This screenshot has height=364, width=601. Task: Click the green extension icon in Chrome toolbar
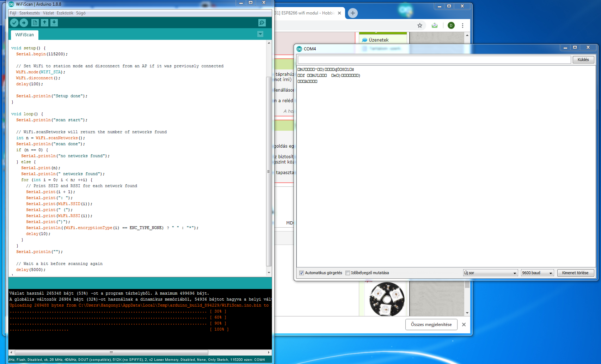pos(435,25)
